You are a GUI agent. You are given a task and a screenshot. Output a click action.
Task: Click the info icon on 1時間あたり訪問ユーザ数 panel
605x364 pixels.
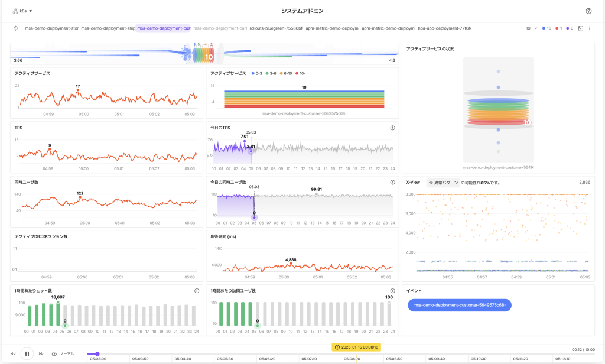click(393, 291)
